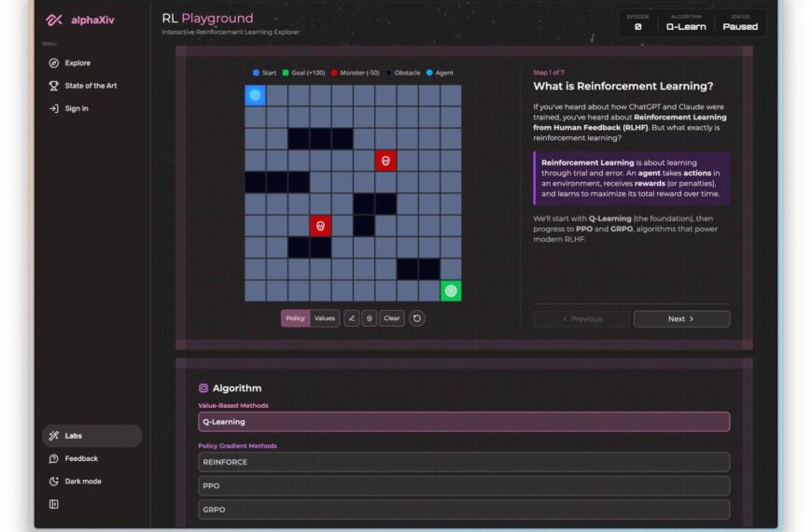Select the monster placement tool icon
812x532 pixels.
tap(370, 318)
